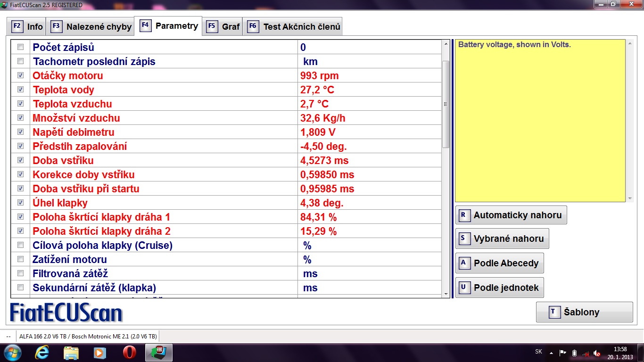Check the Počet zápisů parameter box
This screenshot has width=644, height=362.
[20, 47]
